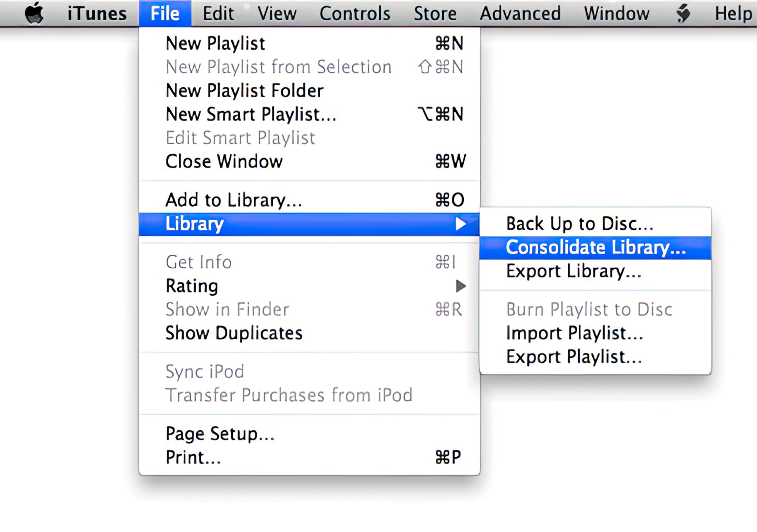Open the Apple menu icon
The width and height of the screenshot is (757, 532).
click(x=34, y=13)
